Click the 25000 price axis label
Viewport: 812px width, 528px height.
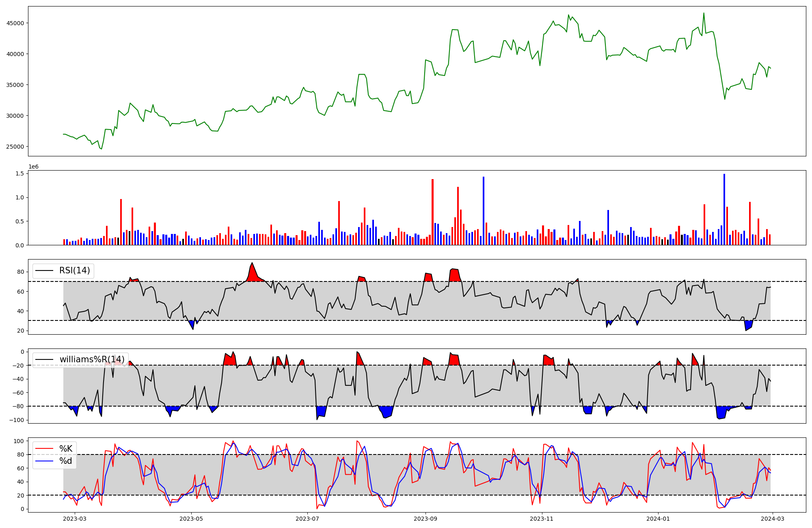(x=15, y=147)
